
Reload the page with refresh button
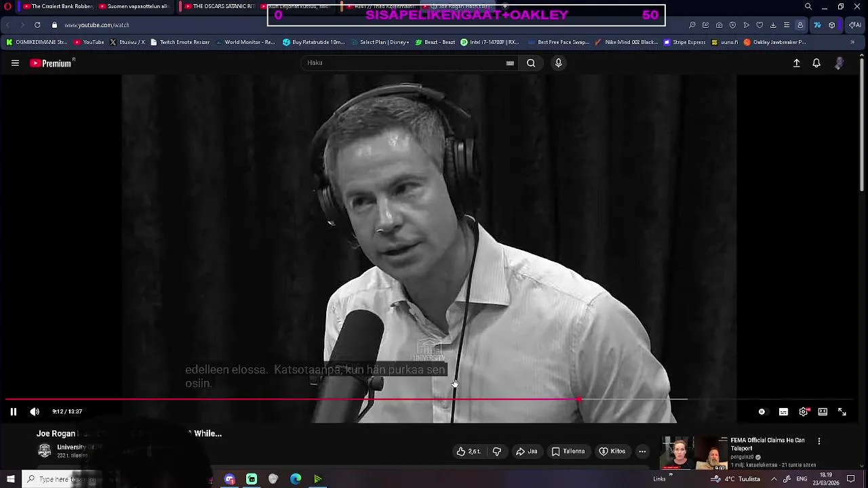click(37, 25)
